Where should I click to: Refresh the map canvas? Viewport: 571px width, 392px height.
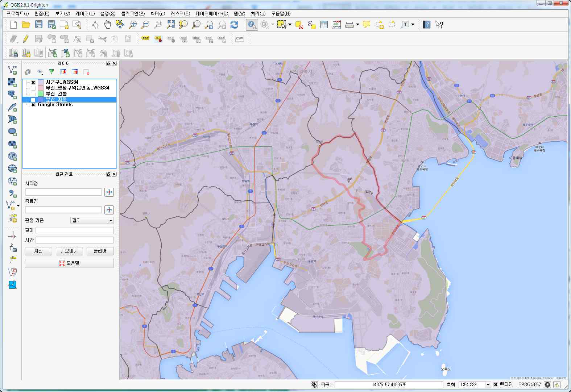pos(234,25)
